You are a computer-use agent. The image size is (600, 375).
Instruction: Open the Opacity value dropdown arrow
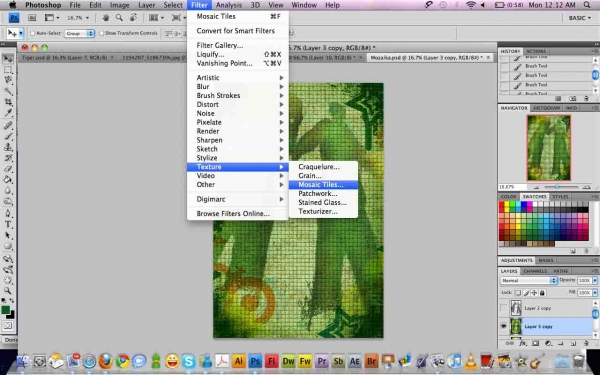pos(595,280)
